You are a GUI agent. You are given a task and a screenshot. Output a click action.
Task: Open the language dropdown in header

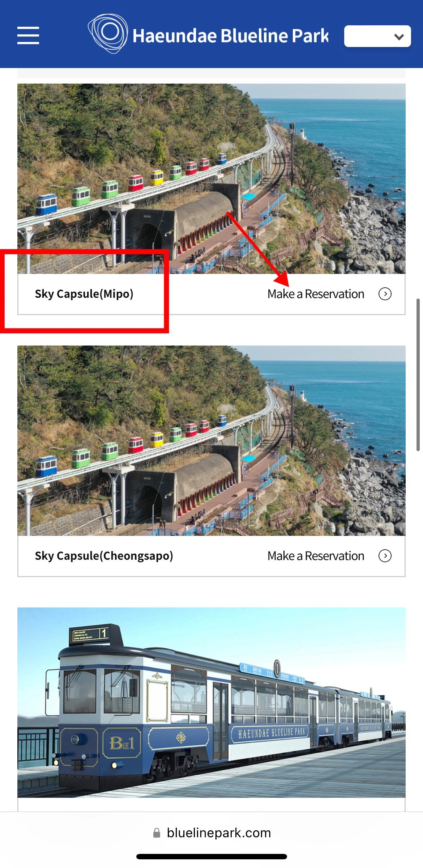[x=377, y=36]
